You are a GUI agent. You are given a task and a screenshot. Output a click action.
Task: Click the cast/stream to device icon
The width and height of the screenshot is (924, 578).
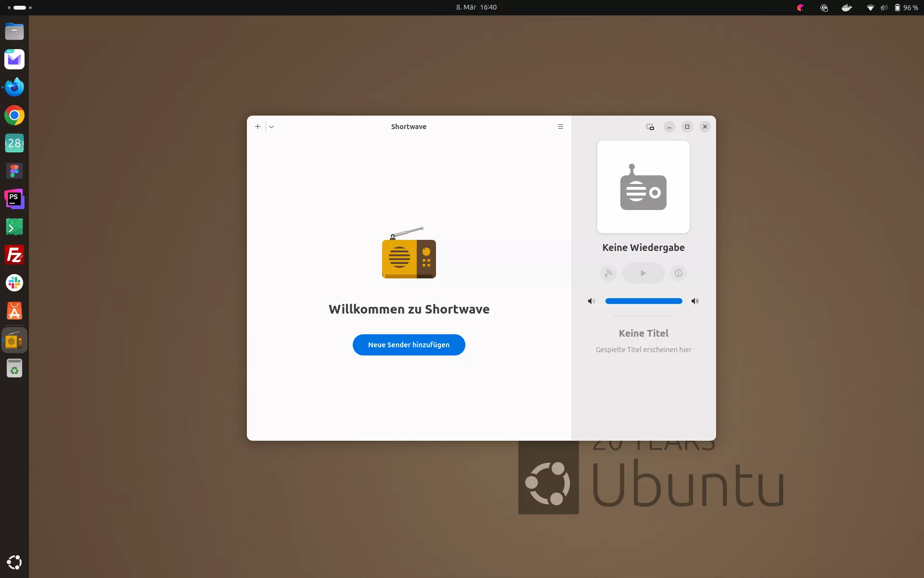[x=608, y=273]
